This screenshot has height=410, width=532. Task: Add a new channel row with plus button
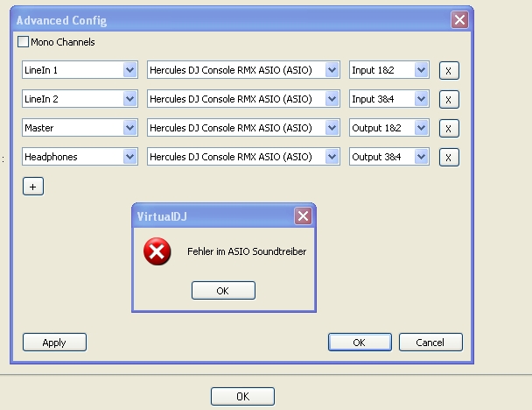click(33, 186)
